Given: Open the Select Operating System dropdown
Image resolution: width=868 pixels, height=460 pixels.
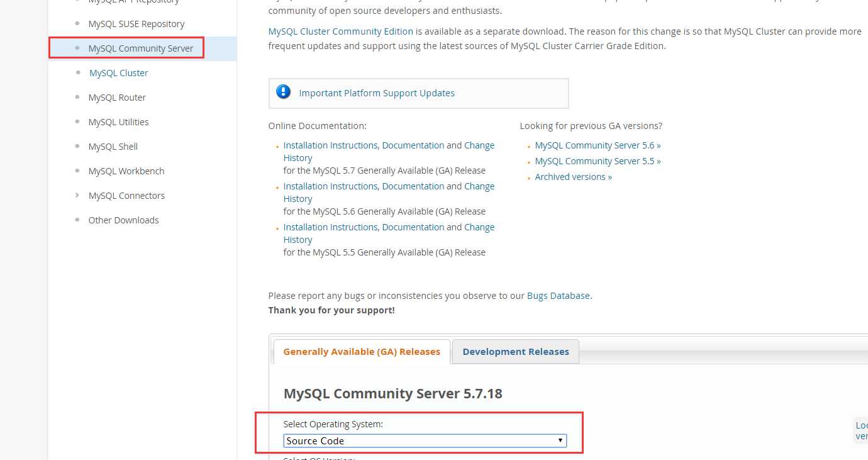Looking at the screenshot, I should (x=425, y=440).
